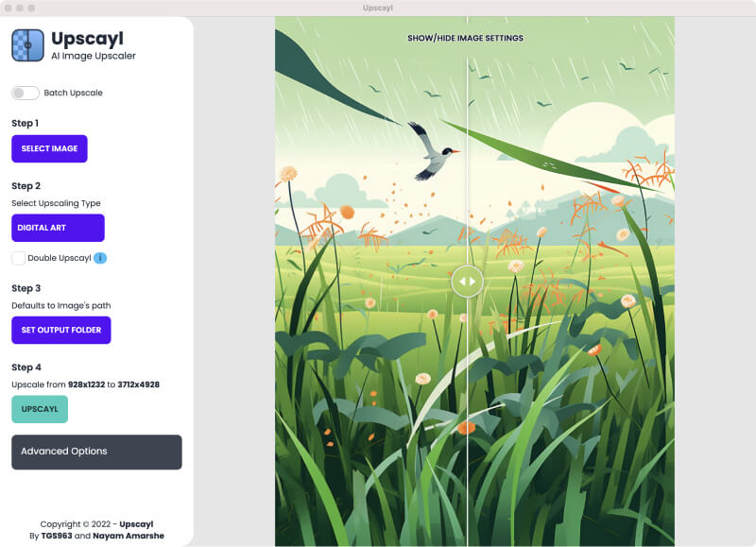This screenshot has height=547, width=756.
Task: Open the TGS963 author link
Action: pyautogui.click(x=57, y=536)
